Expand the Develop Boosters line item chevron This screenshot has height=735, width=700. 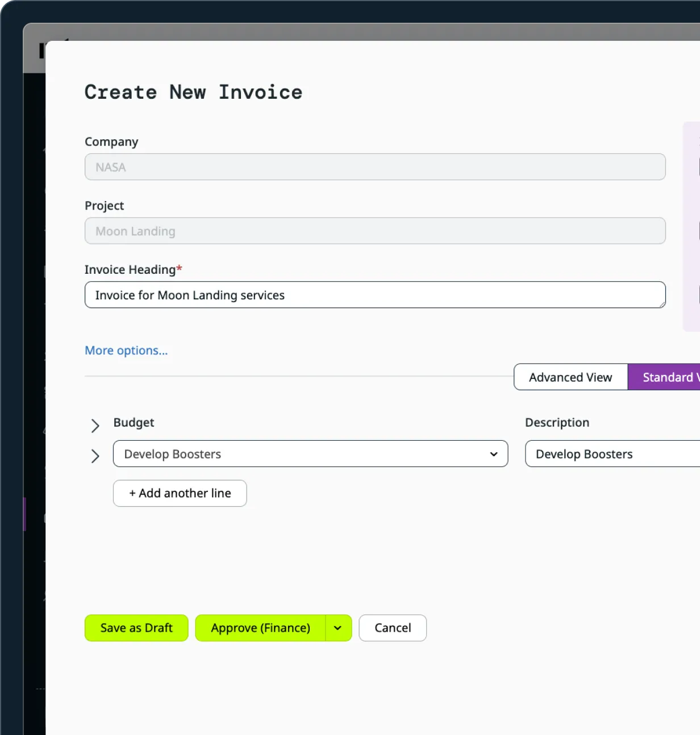(x=95, y=456)
